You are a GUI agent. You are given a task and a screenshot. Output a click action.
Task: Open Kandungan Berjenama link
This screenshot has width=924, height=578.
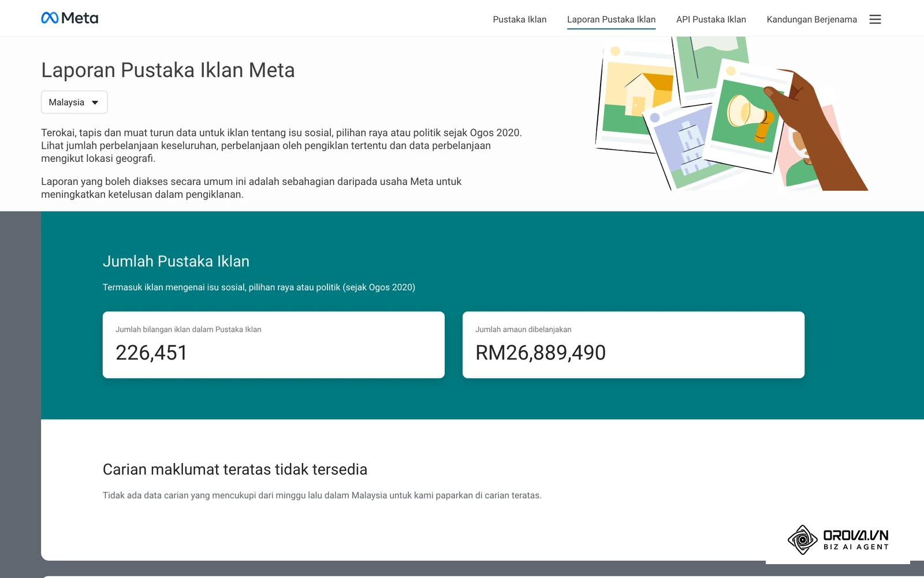tap(811, 19)
